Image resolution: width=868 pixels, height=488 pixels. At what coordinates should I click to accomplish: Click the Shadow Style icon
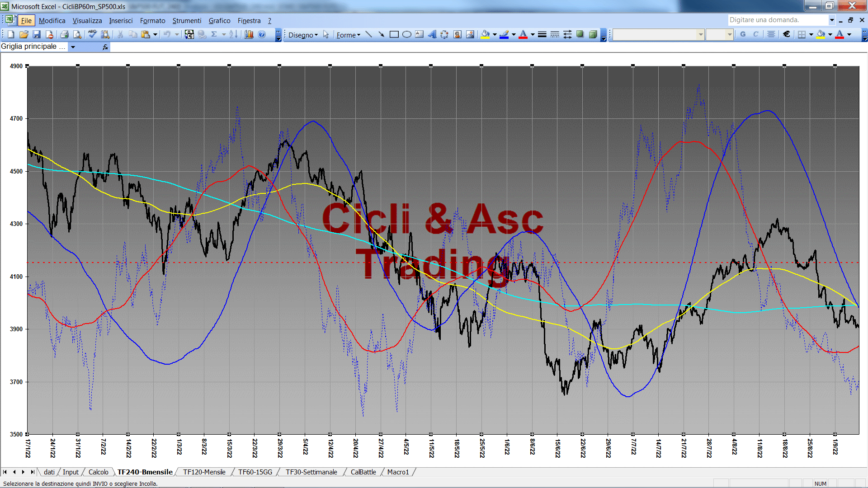coord(580,34)
